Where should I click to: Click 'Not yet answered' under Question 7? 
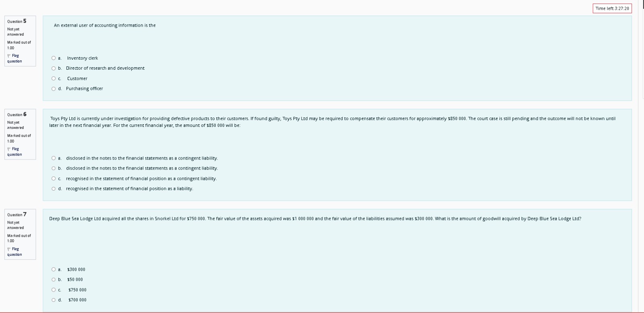(15, 225)
